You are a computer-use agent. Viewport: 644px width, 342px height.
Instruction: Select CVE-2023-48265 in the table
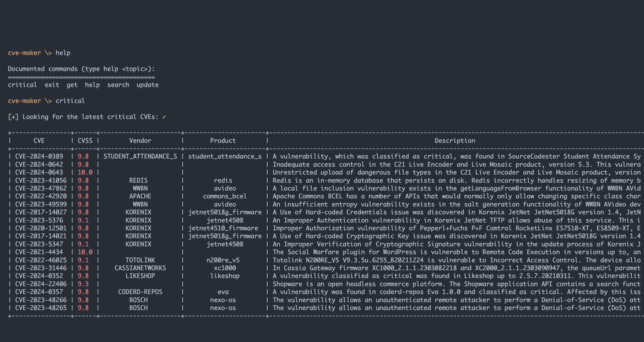41,308
